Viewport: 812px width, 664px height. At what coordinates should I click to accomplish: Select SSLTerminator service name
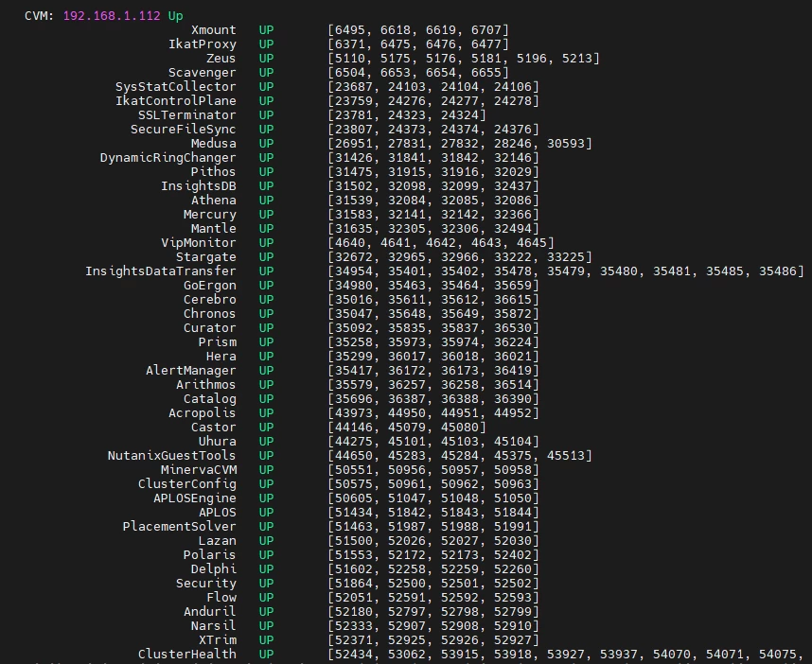tap(187, 115)
